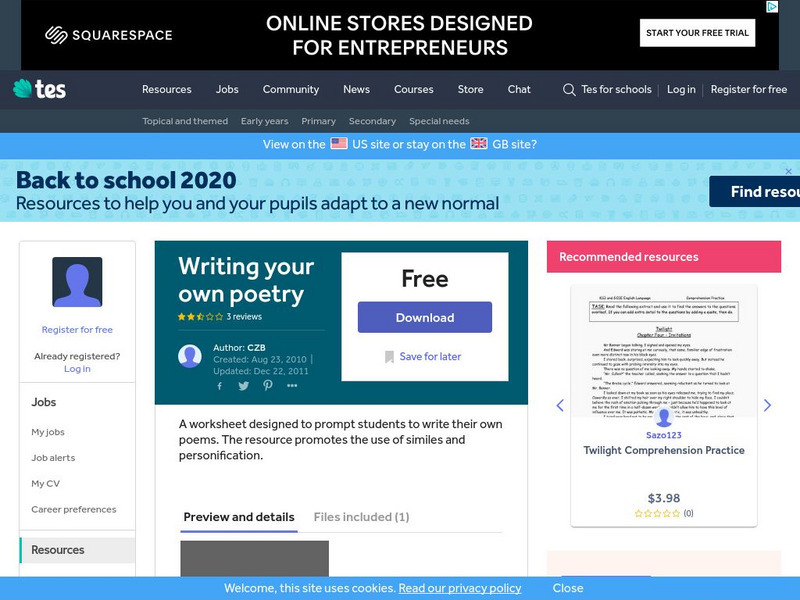Screen dimensions: 800x600
Task: Switch to Preview and details tab
Action: click(239, 517)
